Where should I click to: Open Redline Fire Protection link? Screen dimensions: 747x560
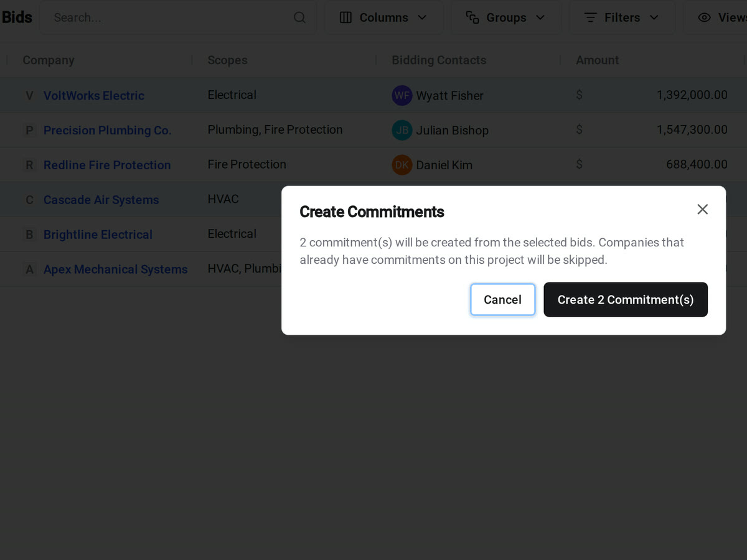[x=107, y=165]
